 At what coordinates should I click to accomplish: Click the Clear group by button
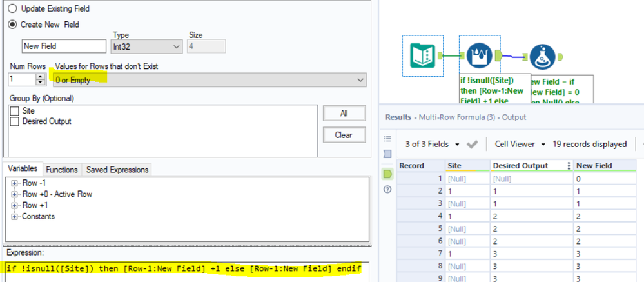coord(344,135)
